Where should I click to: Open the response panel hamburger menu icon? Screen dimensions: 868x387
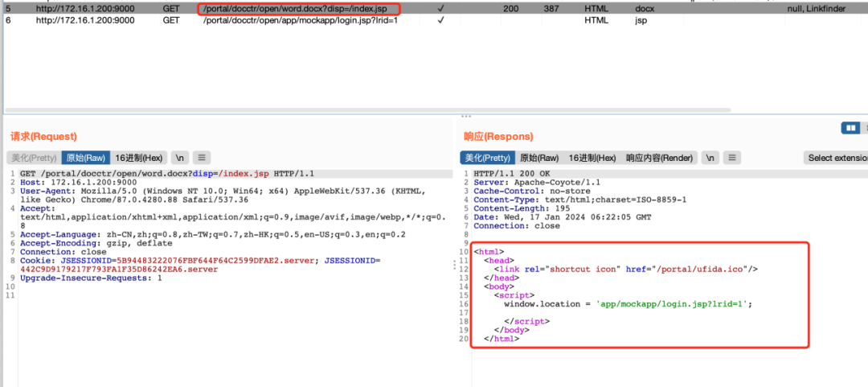pos(732,158)
